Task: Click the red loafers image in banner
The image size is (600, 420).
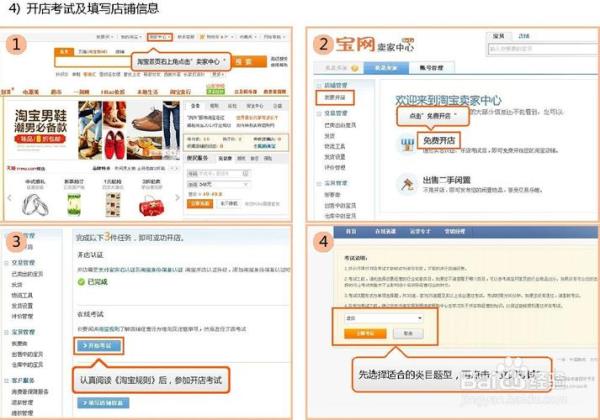Action: pos(115,145)
